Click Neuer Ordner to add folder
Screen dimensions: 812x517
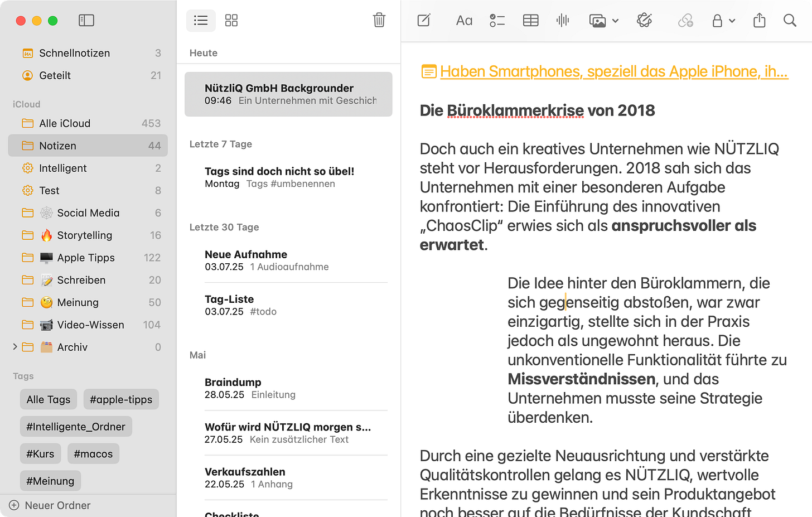[x=50, y=505]
